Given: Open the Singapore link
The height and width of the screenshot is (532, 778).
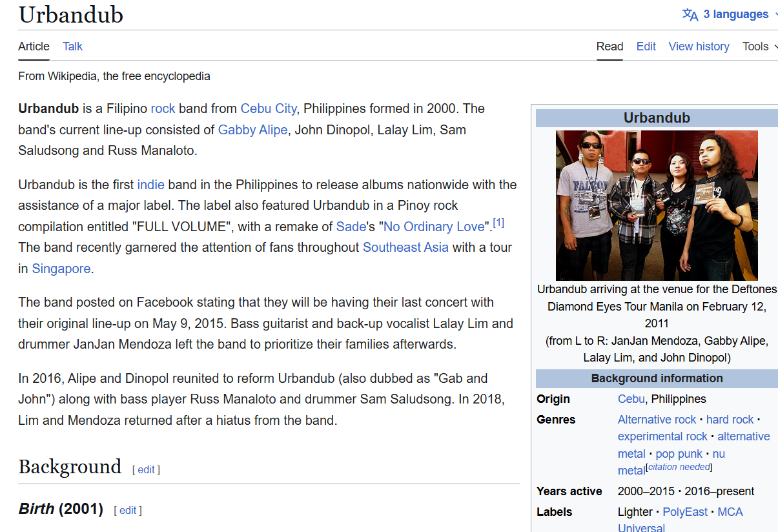Looking at the screenshot, I should (61, 269).
